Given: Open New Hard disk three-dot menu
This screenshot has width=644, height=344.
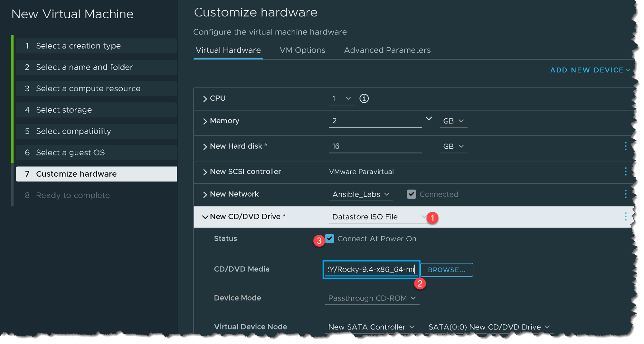Looking at the screenshot, I should point(625,146).
